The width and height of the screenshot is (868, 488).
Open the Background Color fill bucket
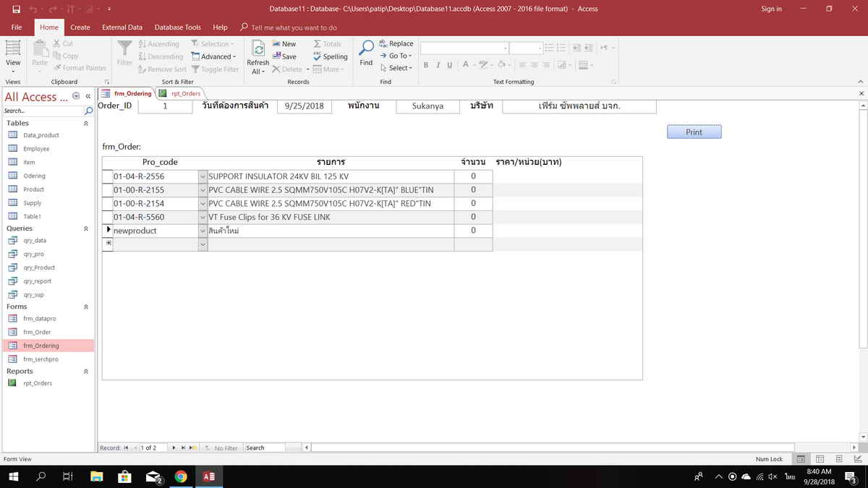click(503, 65)
